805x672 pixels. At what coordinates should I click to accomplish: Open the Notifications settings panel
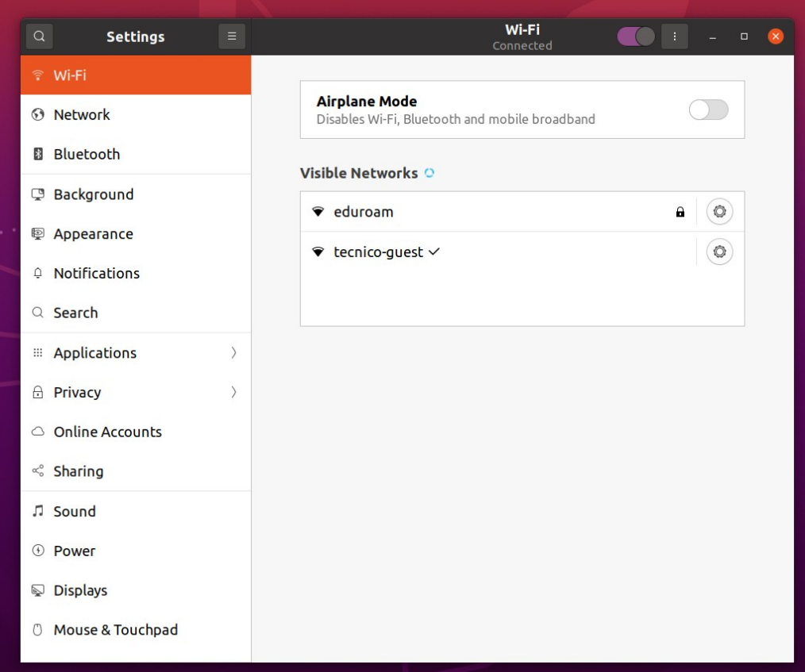pos(136,273)
